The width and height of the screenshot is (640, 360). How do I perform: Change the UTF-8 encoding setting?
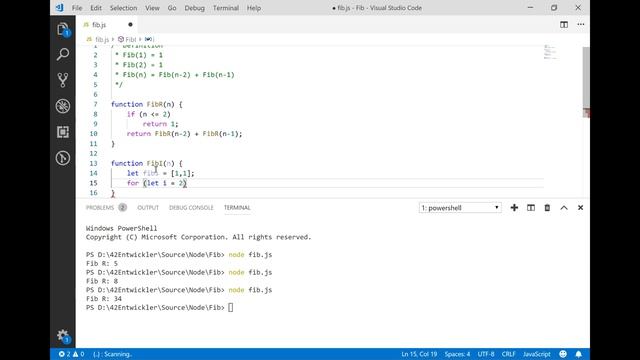click(x=486, y=354)
